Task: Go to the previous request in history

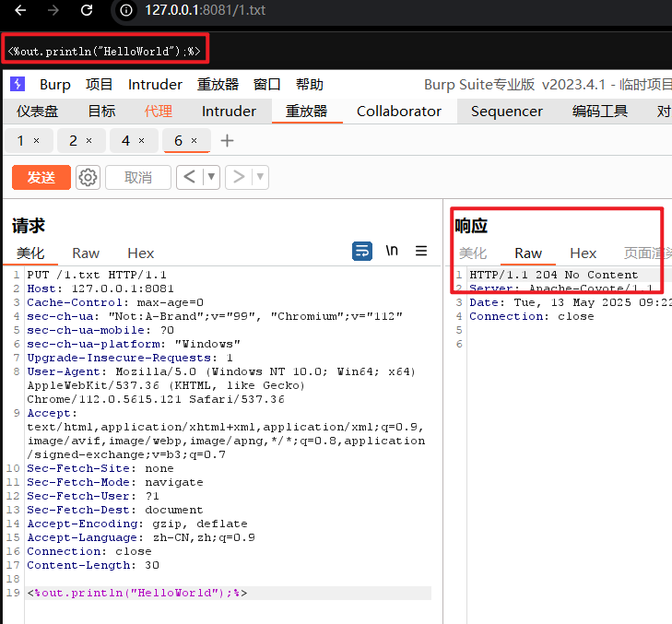Action: (189, 177)
